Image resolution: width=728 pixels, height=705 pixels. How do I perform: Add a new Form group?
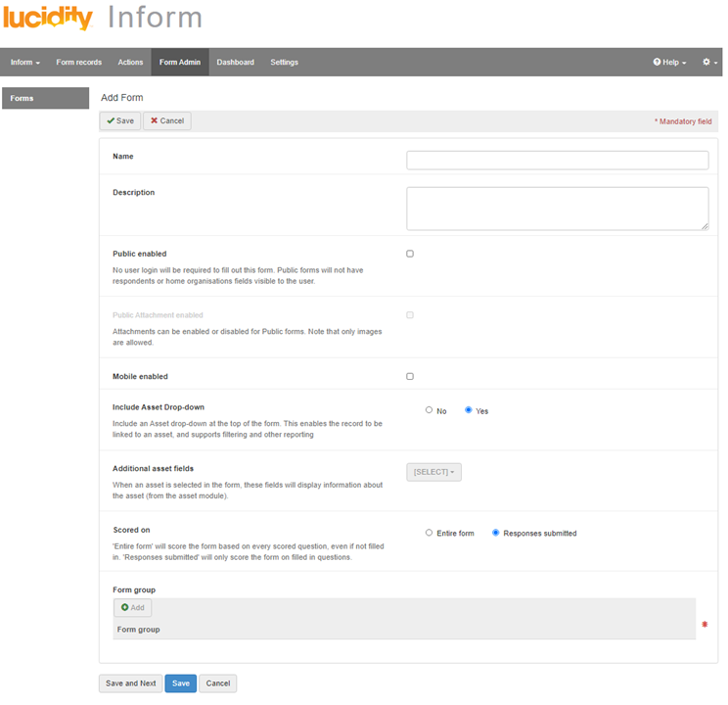point(133,608)
